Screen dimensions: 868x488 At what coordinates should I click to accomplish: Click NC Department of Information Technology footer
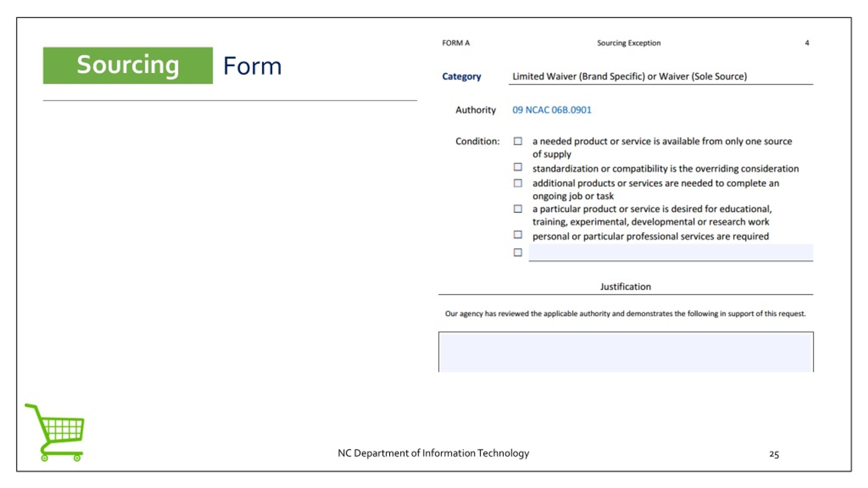pyautogui.click(x=433, y=453)
